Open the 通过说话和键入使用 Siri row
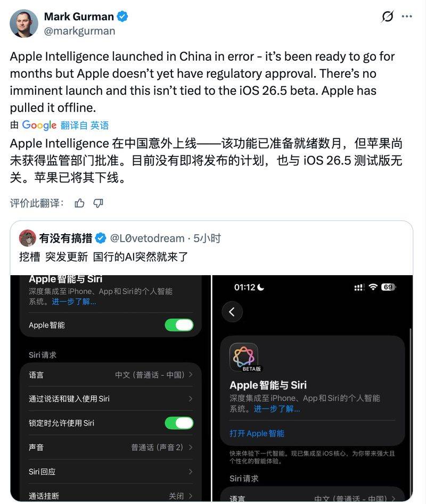Image resolution: width=426 pixels, height=504 pixels. [x=110, y=399]
